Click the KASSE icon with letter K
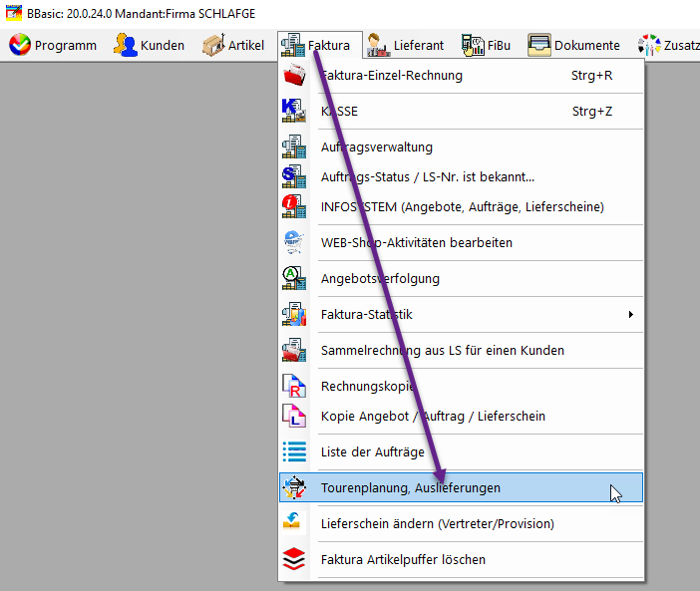Image resolution: width=700 pixels, height=591 pixels. point(294,111)
